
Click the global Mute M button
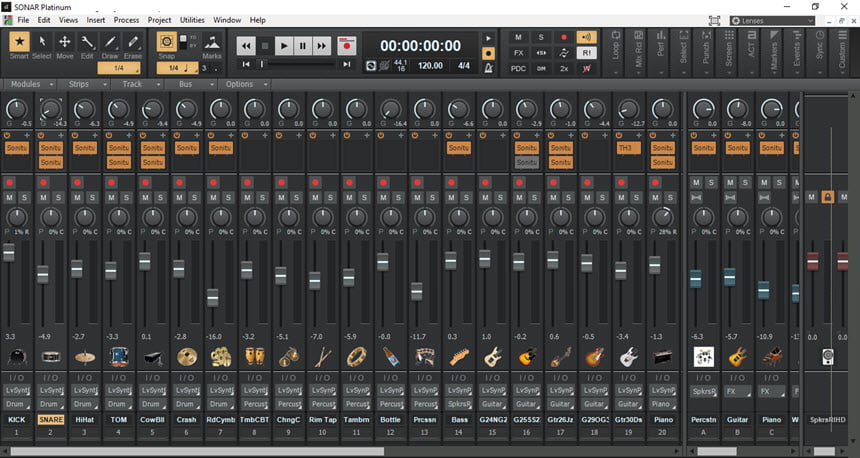click(518, 37)
